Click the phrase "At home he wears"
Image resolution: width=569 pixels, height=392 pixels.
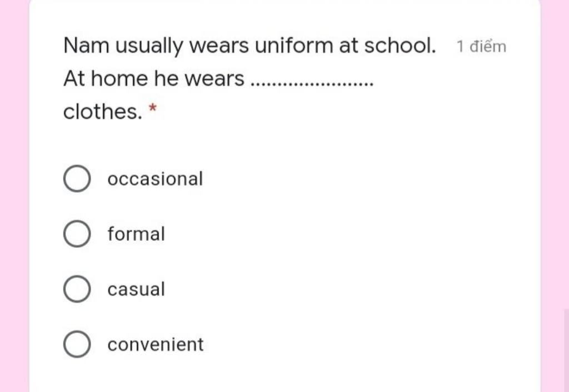pyautogui.click(x=154, y=78)
